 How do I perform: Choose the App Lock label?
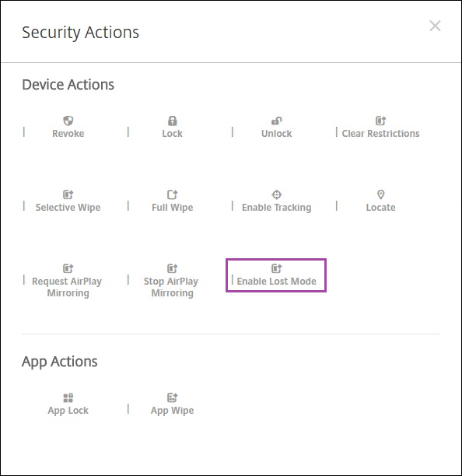(68, 411)
